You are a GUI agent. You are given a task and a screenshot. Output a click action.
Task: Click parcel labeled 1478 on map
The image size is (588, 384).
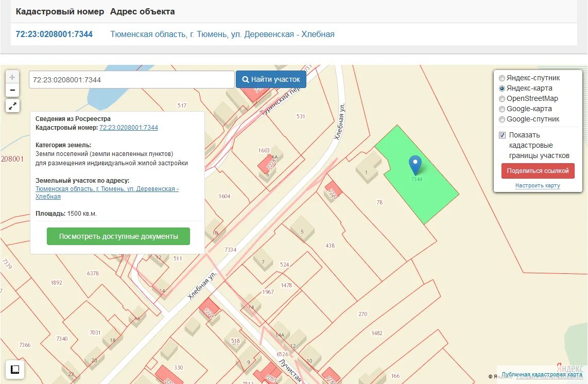click(x=286, y=285)
